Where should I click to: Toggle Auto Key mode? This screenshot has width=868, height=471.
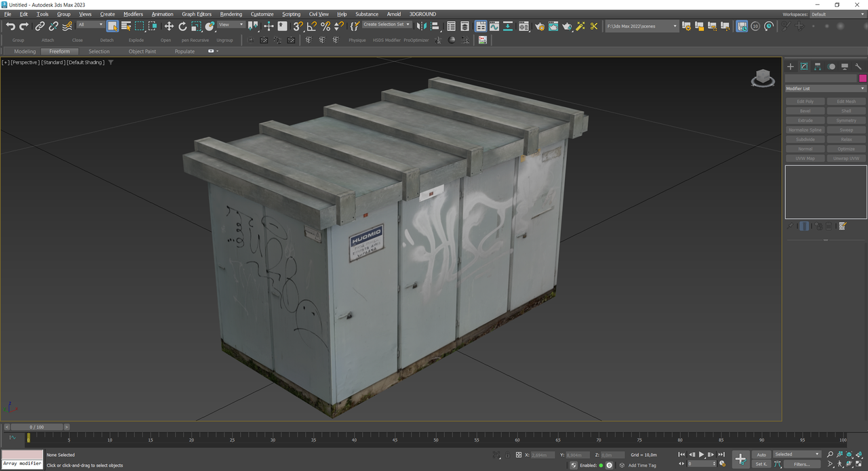[x=762, y=455]
